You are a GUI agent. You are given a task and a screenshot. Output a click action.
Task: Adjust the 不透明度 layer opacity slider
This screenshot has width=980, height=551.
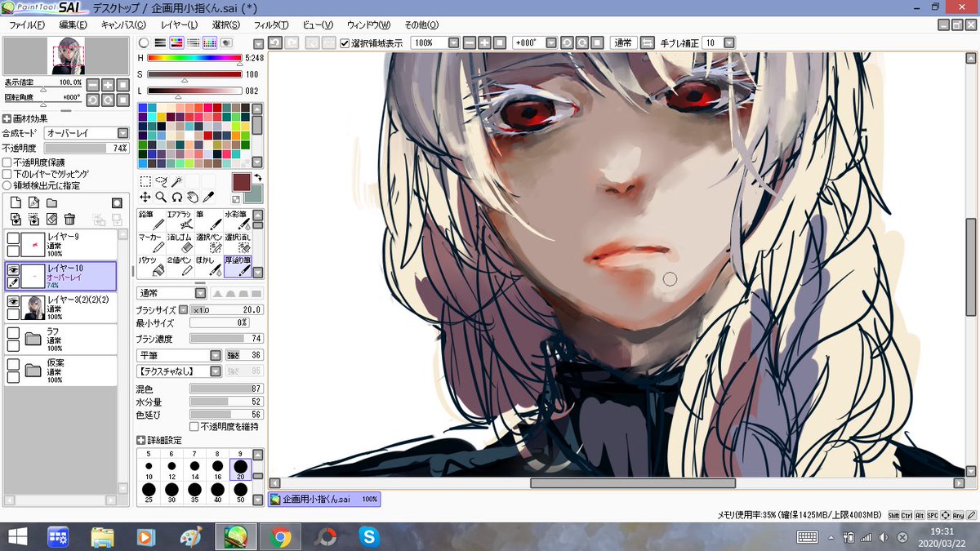[87, 148]
